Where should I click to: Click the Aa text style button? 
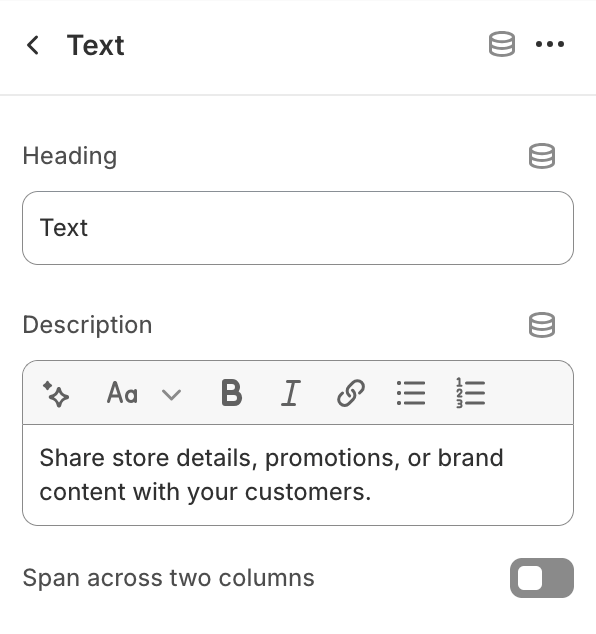pyautogui.click(x=122, y=393)
